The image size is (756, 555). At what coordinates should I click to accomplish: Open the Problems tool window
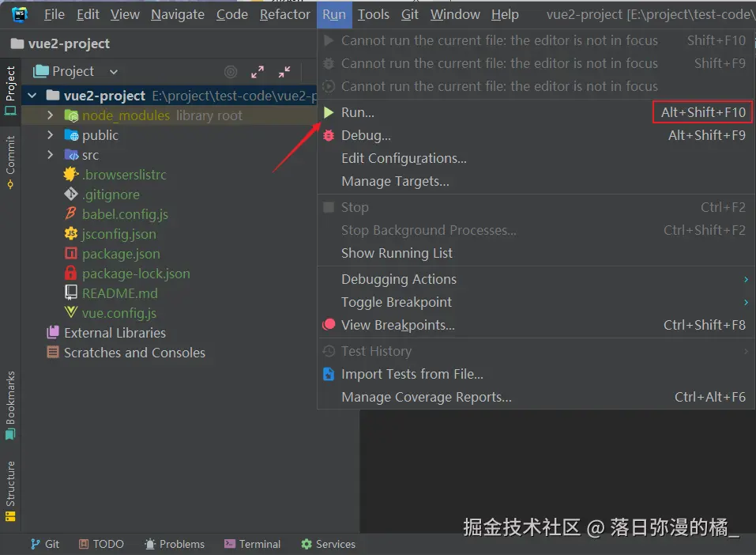(175, 544)
